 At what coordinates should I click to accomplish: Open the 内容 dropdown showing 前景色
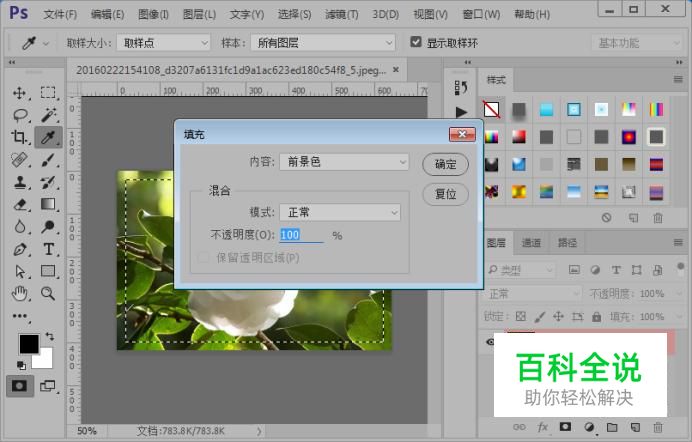[x=344, y=162]
